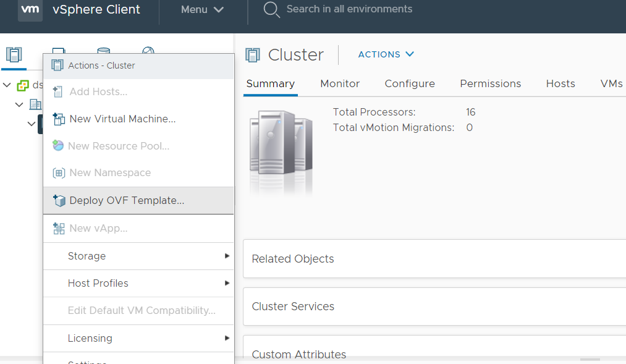Select New Resource Pool...
626x364 pixels.
[x=138, y=146]
